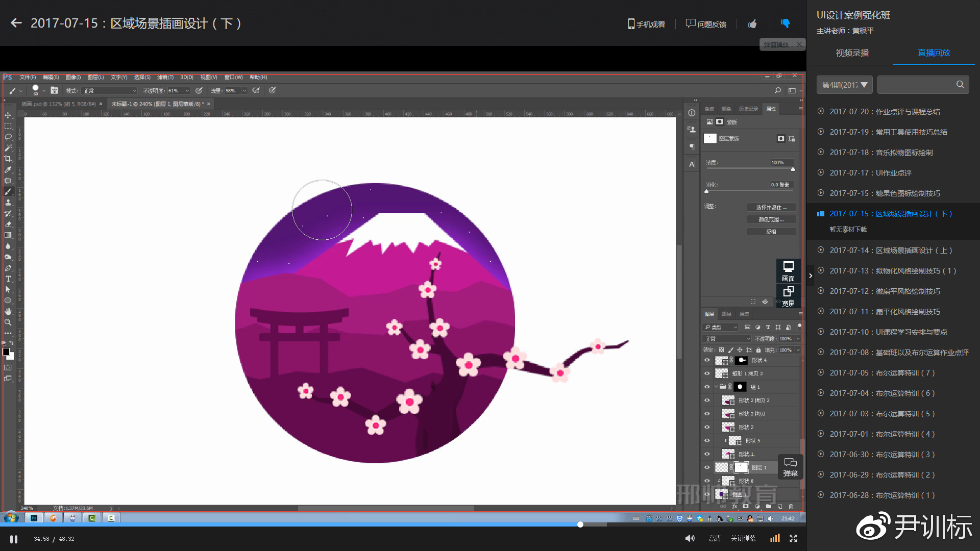Click the 选择并遮住 button

click(x=771, y=208)
